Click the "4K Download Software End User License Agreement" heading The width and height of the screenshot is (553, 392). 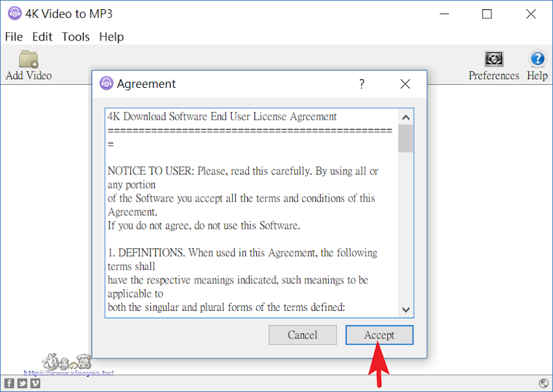coord(222,117)
